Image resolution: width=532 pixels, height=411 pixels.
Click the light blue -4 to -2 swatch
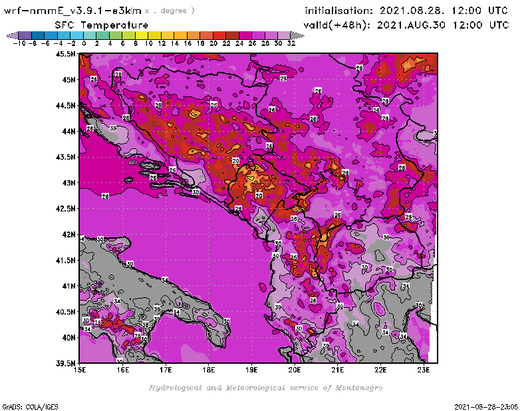click(63, 36)
